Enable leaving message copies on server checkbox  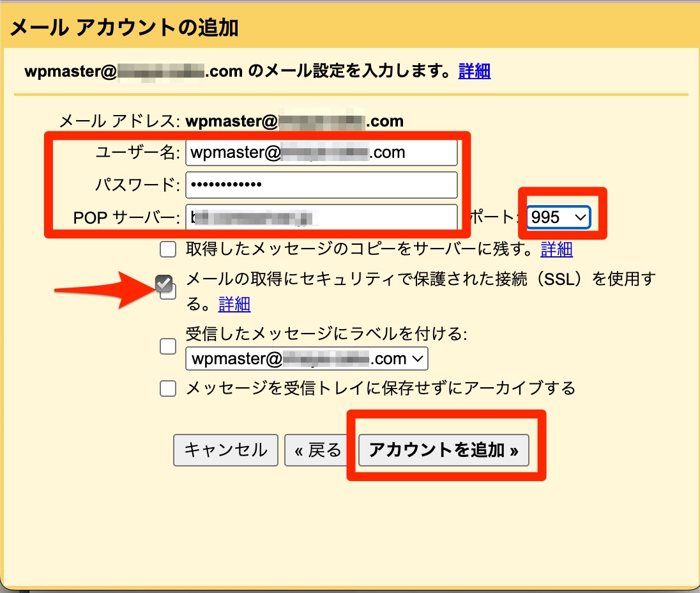coord(168,249)
